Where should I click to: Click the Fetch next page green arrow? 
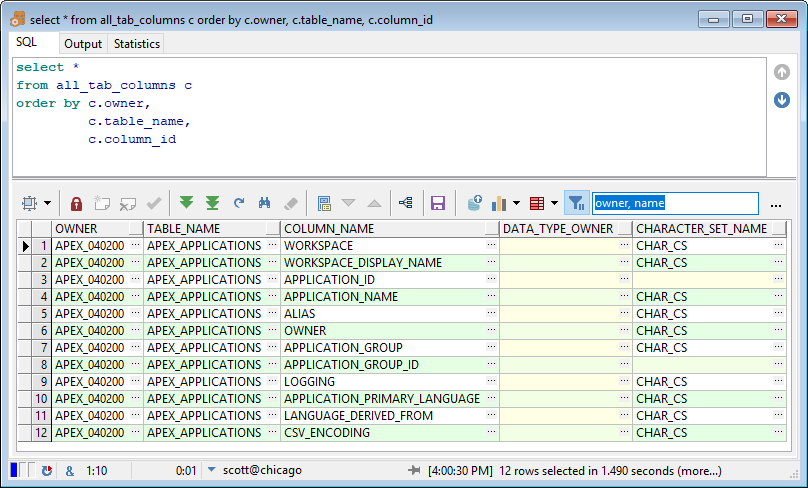pos(186,203)
